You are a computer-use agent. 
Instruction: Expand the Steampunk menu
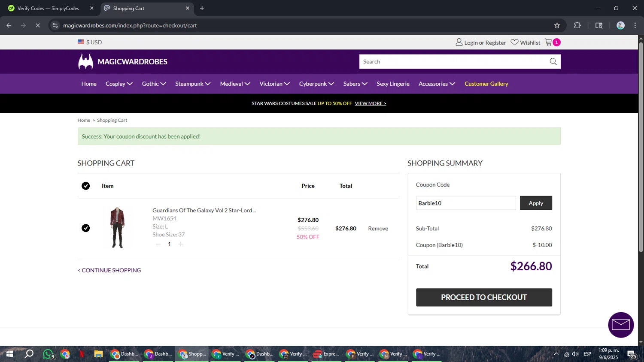pos(193,84)
